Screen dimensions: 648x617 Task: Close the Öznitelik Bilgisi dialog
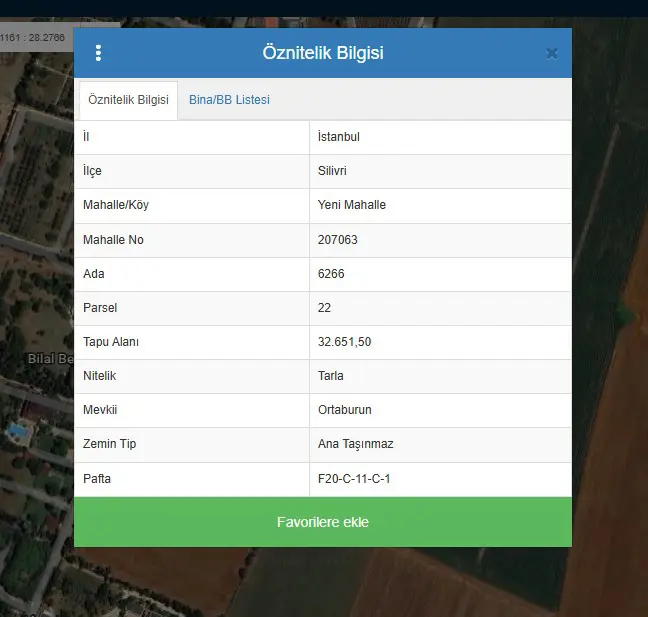click(x=552, y=54)
